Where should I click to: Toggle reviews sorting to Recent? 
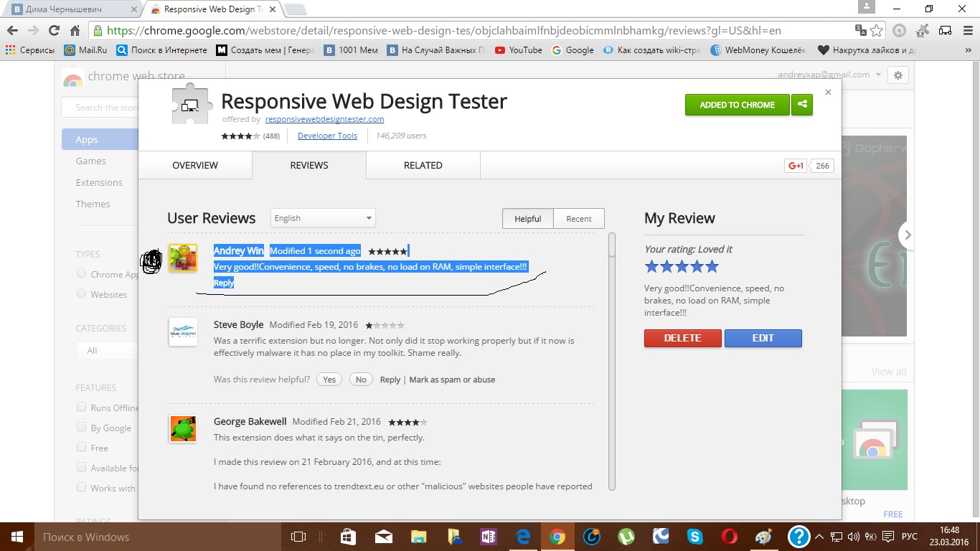579,219
